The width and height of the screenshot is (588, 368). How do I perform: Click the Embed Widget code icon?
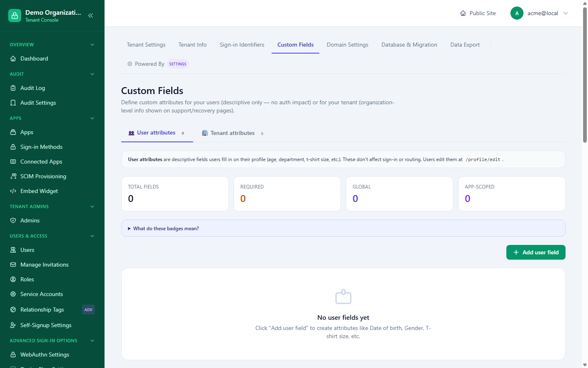(13, 191)
